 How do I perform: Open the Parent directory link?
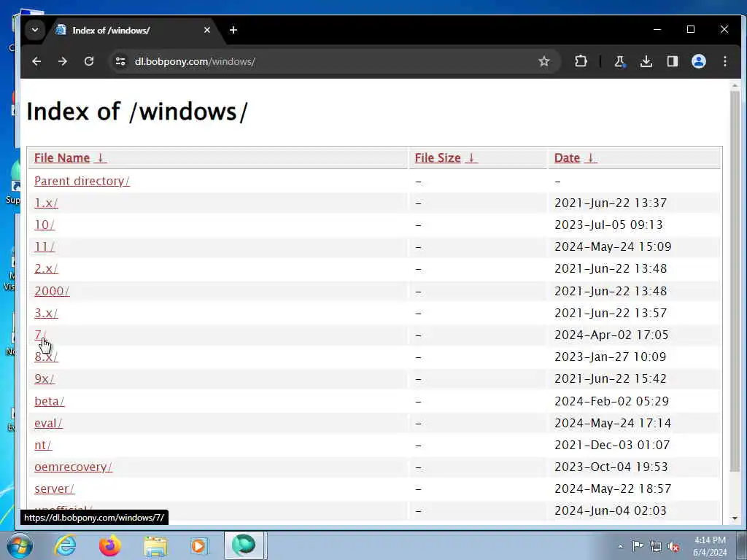[x=82, y=181]
